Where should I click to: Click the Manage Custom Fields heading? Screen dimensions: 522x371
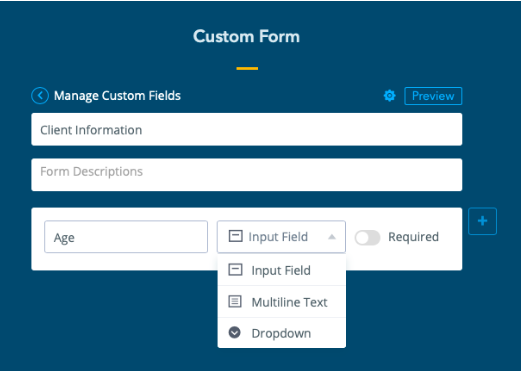(117, 96)
